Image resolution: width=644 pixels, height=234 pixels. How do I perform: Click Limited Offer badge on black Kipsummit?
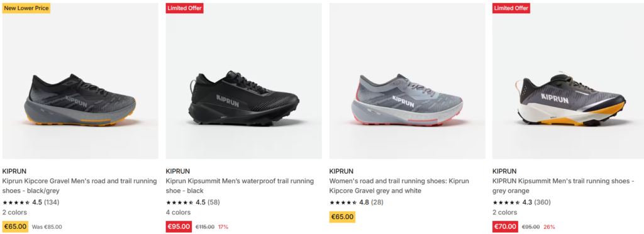coord(185,8)
